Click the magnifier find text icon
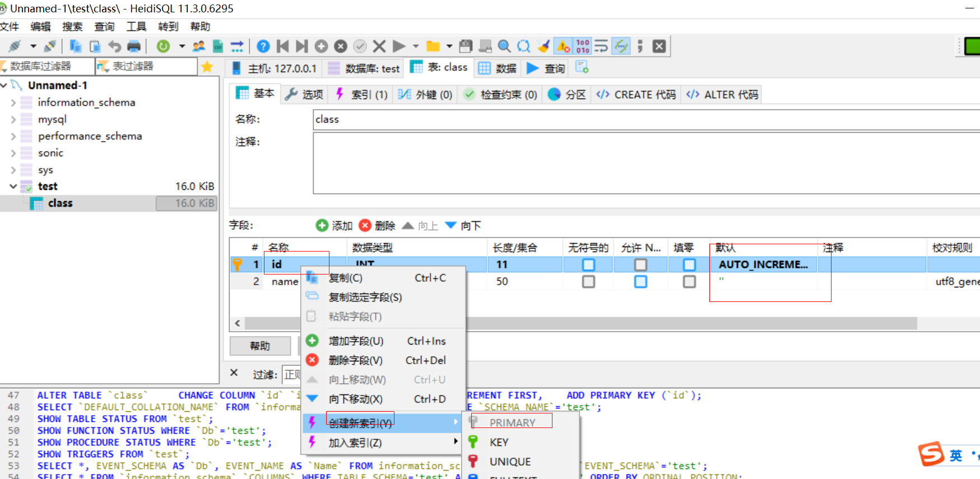The height and width of the screenshot is (479, 980). 504,46
